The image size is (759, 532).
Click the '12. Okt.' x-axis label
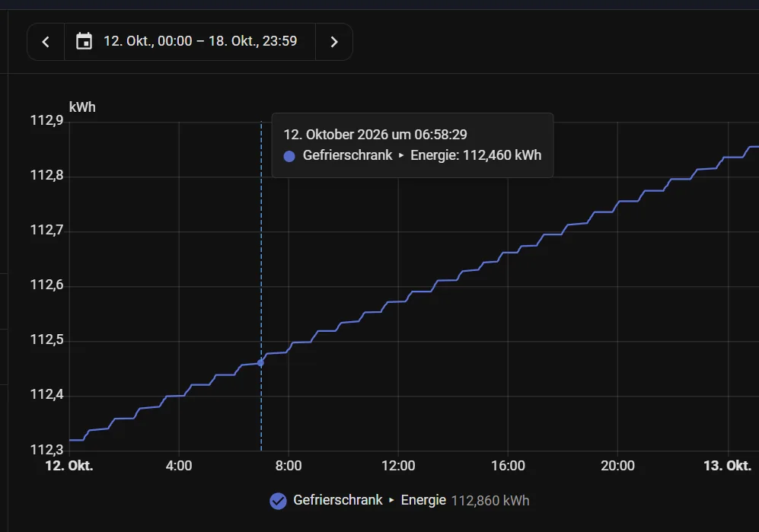(x=69, y=466)
